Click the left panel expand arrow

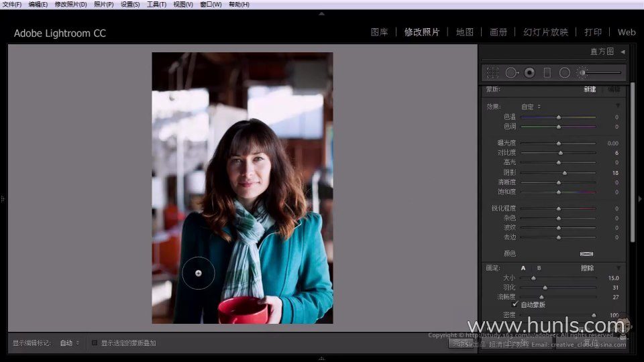pos(3,199)
